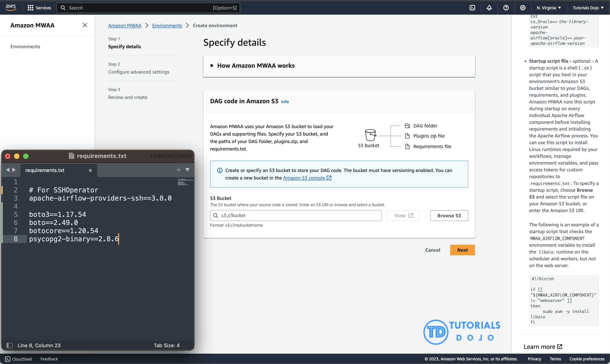Open the Tutorials Dojo account dropdown

point(588,8)
